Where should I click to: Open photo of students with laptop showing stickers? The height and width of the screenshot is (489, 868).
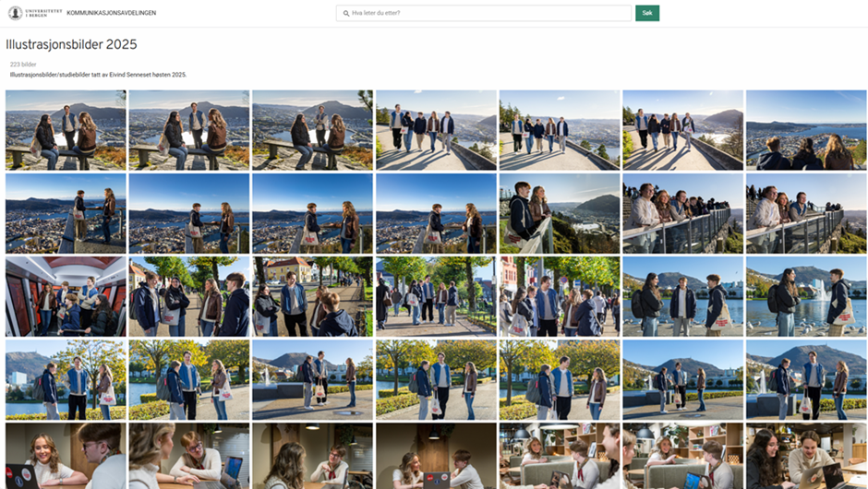tap(435, 456)
